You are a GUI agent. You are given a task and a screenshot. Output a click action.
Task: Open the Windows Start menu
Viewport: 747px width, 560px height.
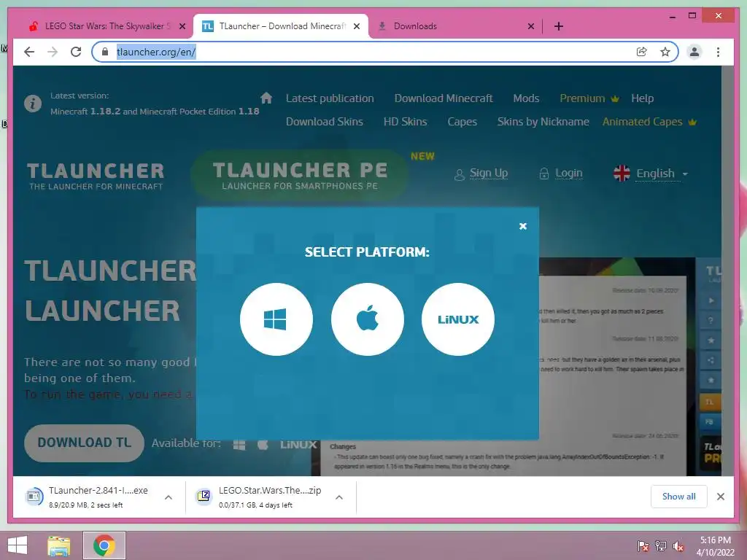click(x=18, y=545)
